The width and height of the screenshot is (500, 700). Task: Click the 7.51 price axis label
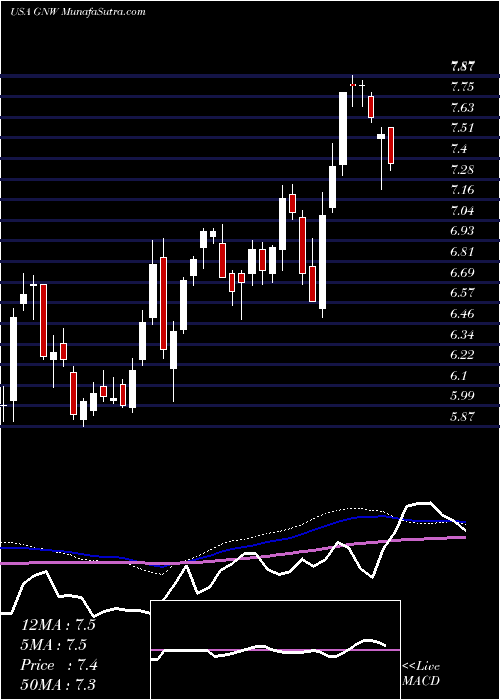(x=463, y=128)
